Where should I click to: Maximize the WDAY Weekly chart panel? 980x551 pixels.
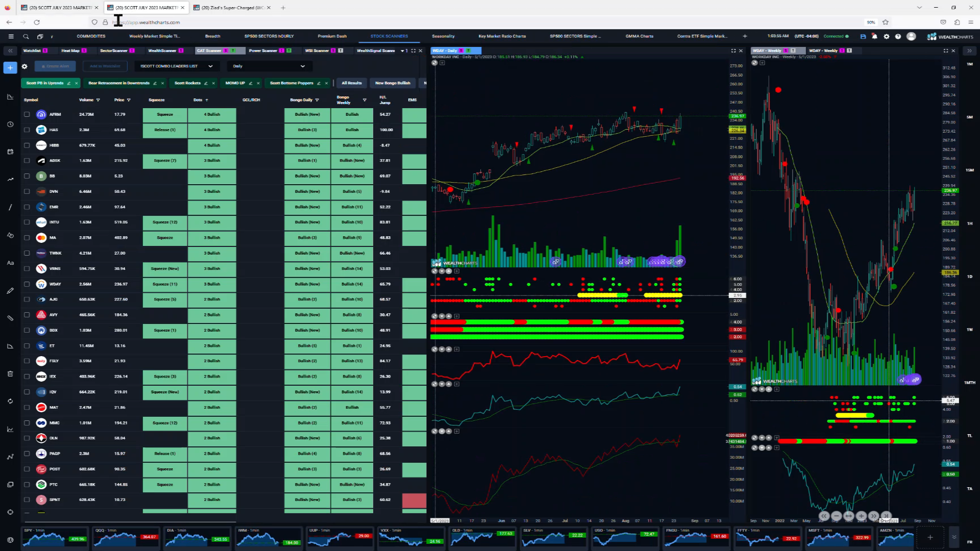946,51
